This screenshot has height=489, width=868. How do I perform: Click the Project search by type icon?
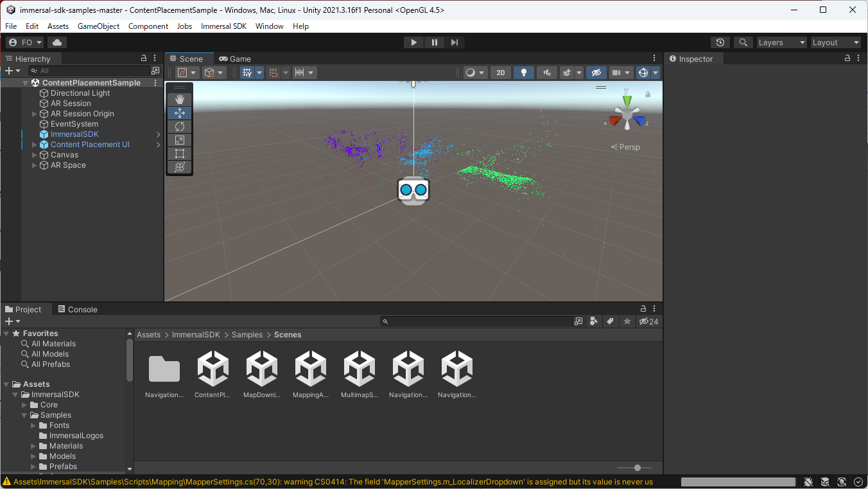click(x=594, y=321)
